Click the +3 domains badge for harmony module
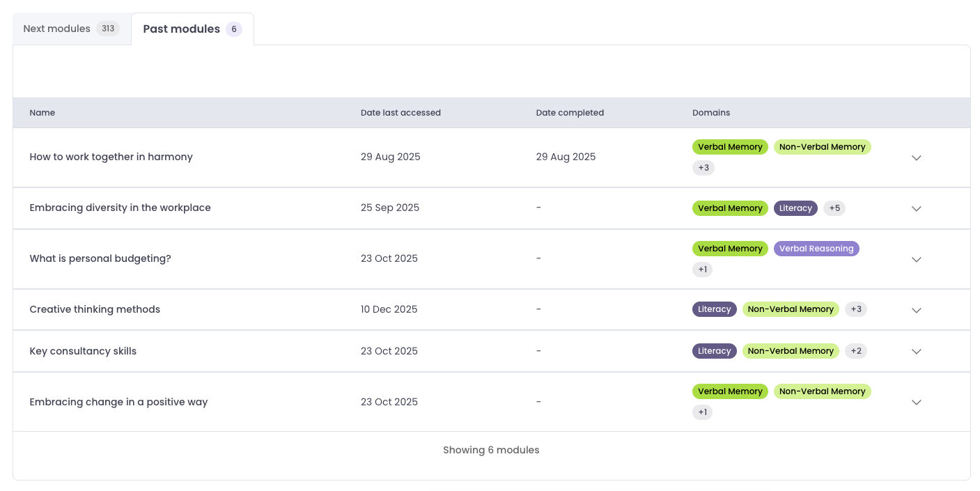The image size is (980, 491). 703,168
